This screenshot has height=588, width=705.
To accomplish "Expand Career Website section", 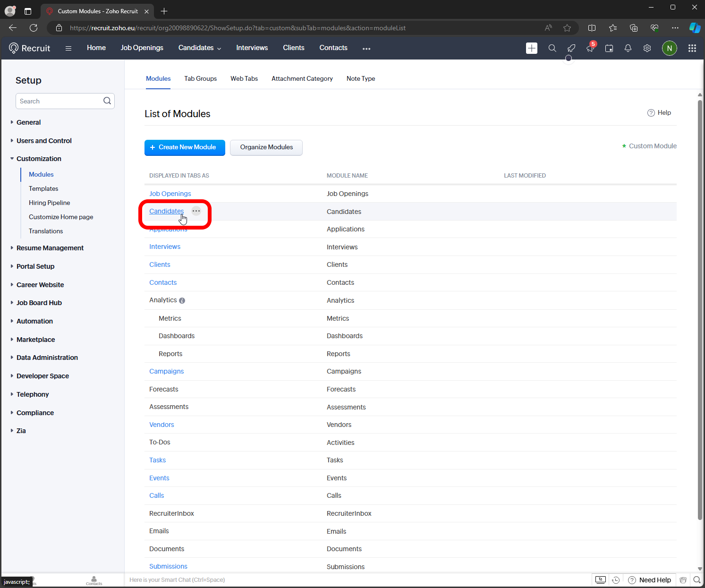I will click(40, 285).
